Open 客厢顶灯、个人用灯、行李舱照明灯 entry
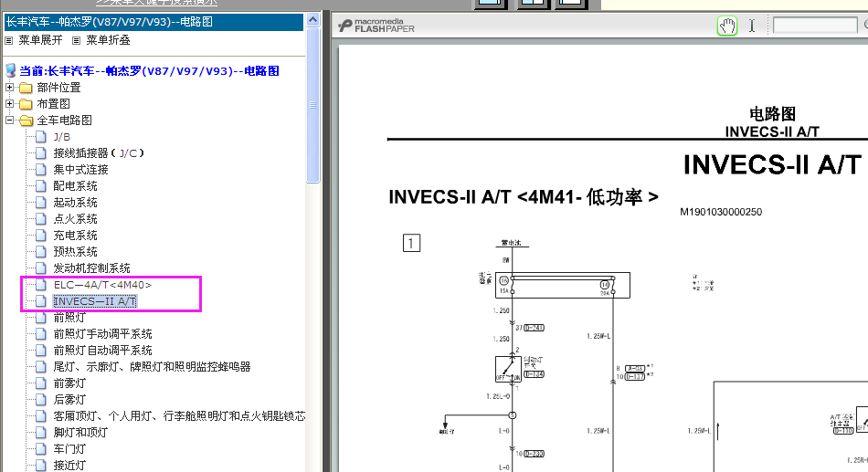Screen dimensions: 868x472 [179, 415]
